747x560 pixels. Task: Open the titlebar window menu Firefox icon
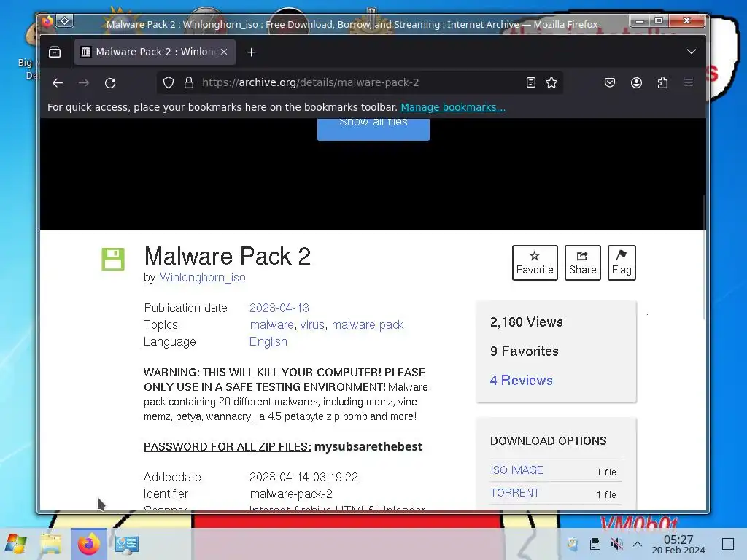pyautogui.click(x=47, y=21)
